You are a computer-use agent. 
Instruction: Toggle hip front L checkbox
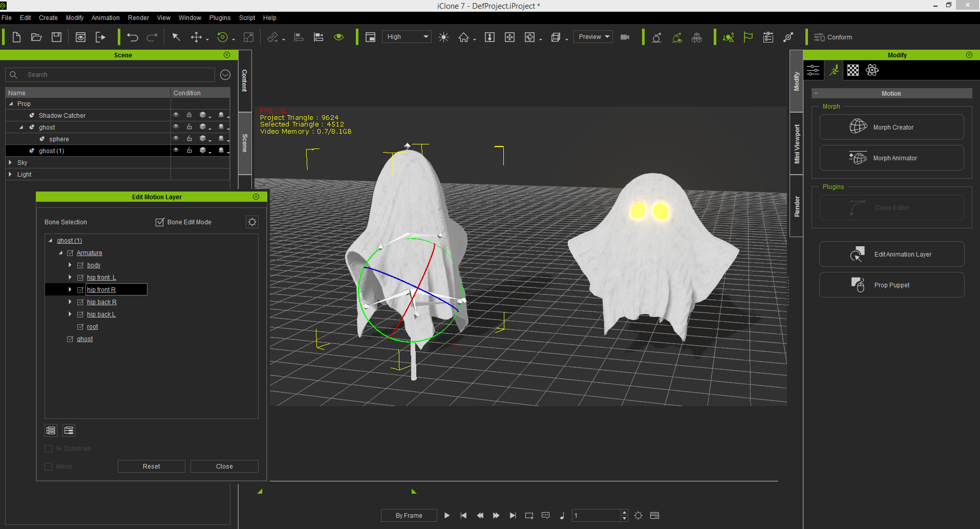pyautogui.click(x=80, y=278)
